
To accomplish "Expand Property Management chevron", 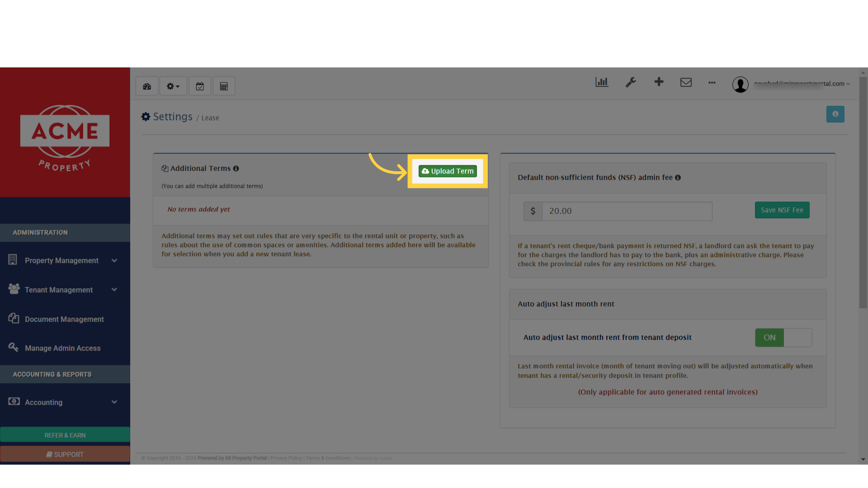I will pyautogui.click(x=114, y=261).
